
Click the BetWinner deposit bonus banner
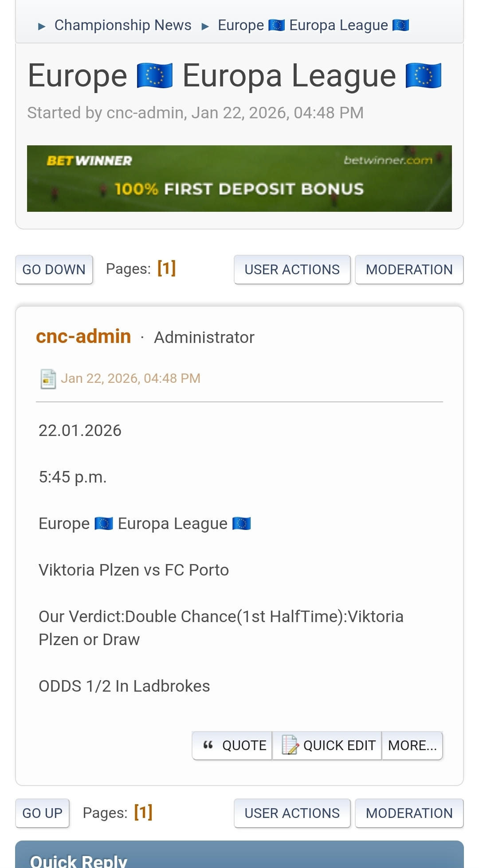click(x=239, y=179)
